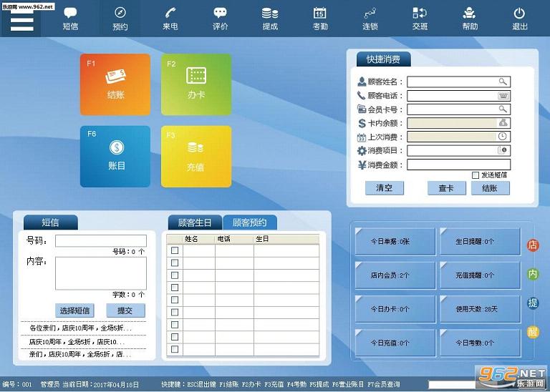
Task: Click the 消费金额 amount input field
Action: click(x=459, y=165)
